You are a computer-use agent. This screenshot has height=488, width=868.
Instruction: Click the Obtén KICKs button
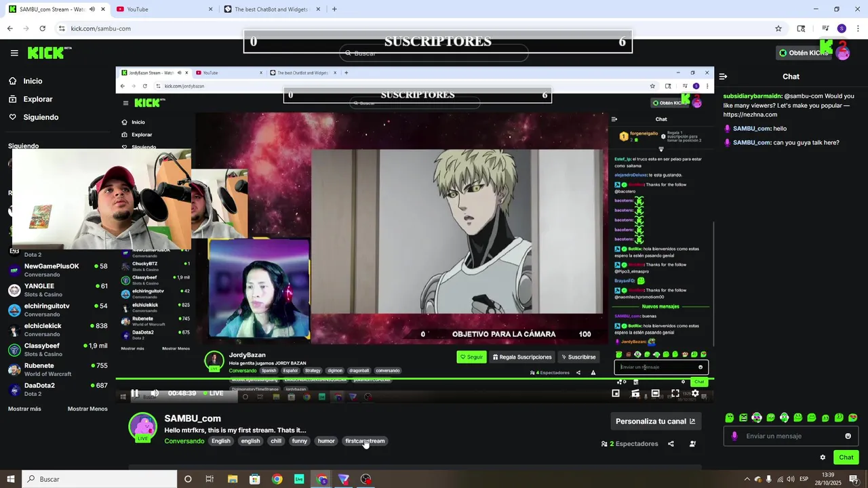coord(804,53)
